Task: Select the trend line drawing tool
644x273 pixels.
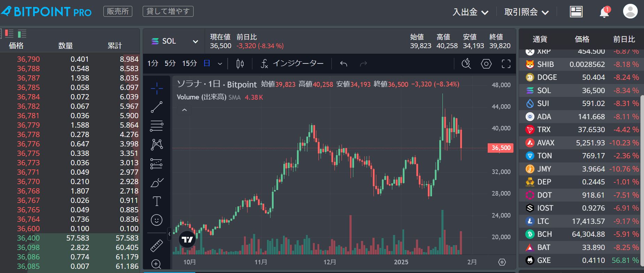Action: [157, 107]
